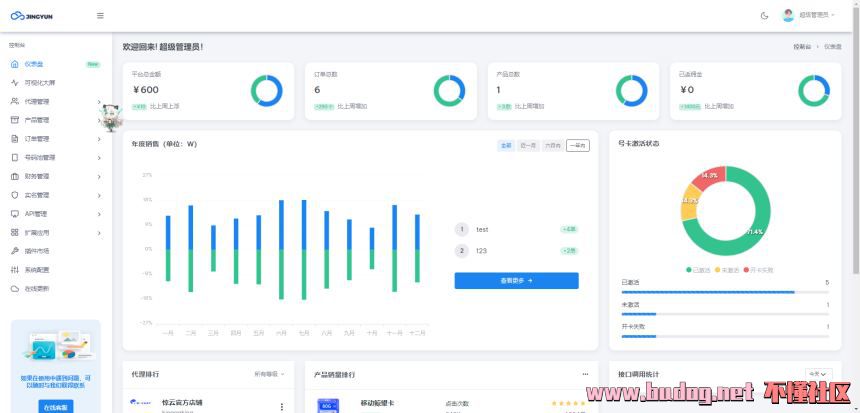The width and height of the screenshot is (860, 413).
Task: Click the 已激活 progress bar
Action: [x=724, y=292]
